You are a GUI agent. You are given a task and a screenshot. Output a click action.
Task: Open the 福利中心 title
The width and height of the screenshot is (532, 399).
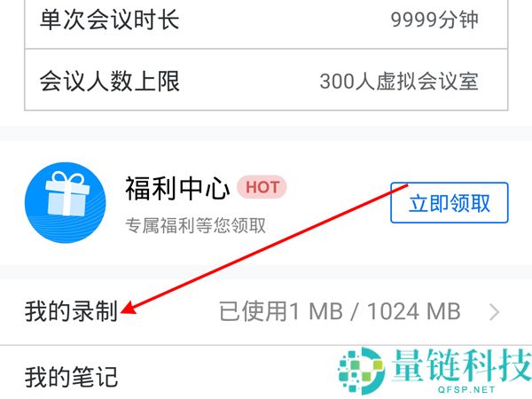point(177,188)
